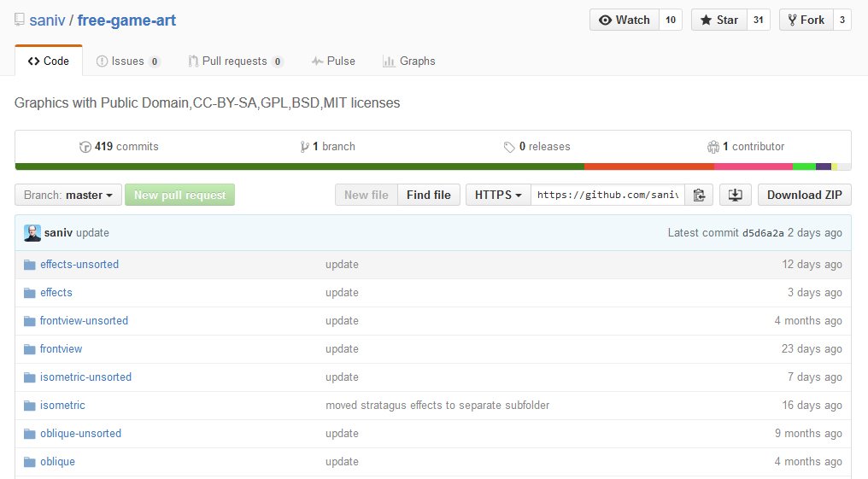Open the Pull requests tab

pos(235,61)
